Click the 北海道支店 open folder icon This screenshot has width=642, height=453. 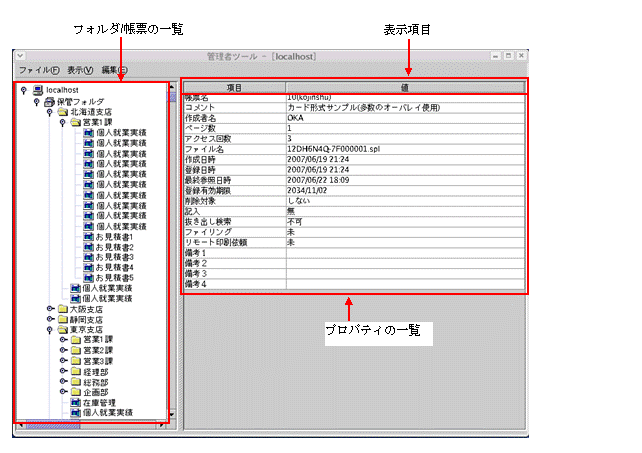click(x=63, y=112)
